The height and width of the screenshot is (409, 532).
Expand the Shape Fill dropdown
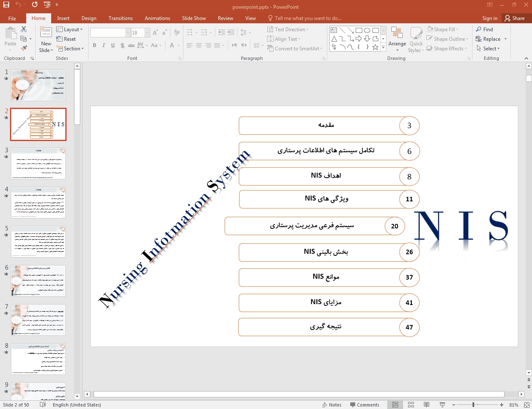pos(457,30)
